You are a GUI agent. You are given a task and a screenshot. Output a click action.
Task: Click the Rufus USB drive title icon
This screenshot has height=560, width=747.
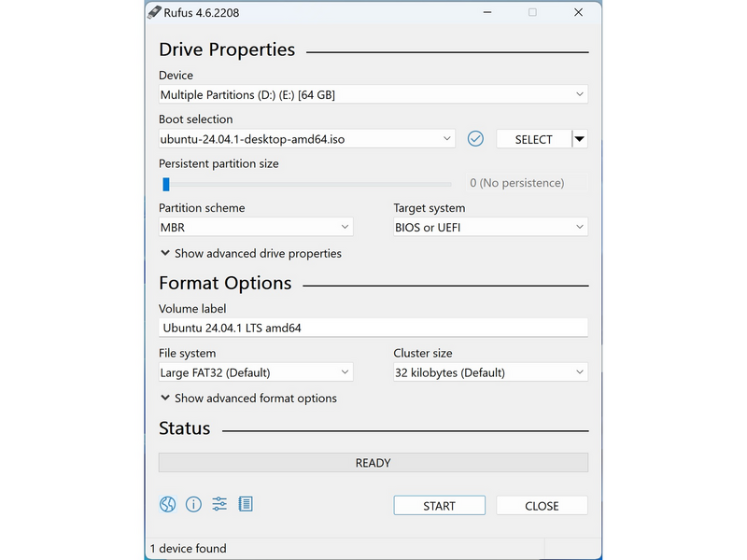154,12
